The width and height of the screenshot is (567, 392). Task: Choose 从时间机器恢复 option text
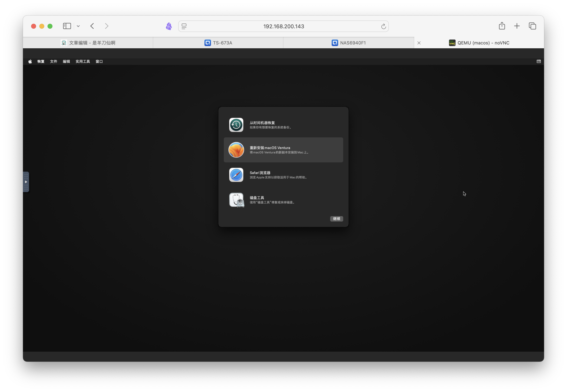coord(262,123)
